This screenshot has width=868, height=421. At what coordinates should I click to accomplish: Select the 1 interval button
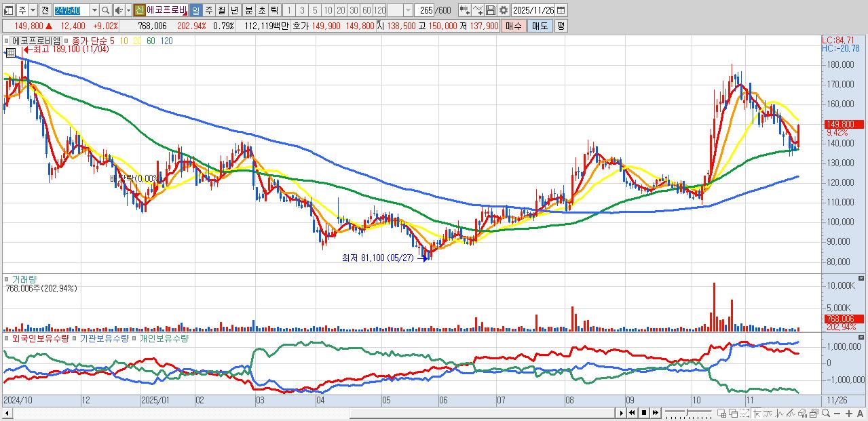pyautogui.click(x=288, y=10)
